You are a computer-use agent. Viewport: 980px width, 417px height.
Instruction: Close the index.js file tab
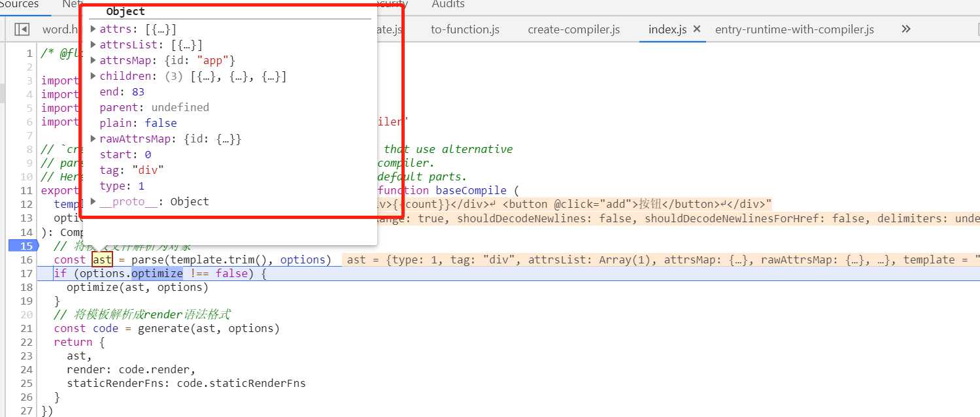coord(696,29)
